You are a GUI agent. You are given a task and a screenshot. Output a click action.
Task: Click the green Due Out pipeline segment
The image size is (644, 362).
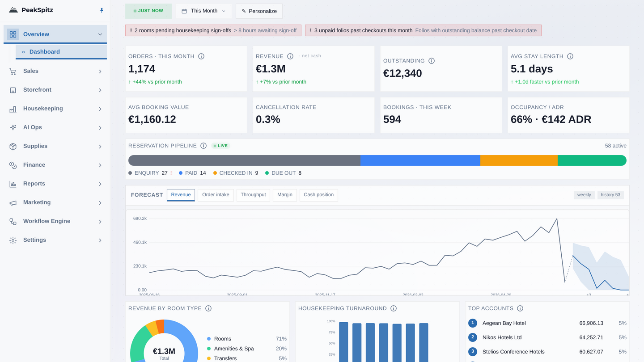pyautogui.click(x=592, y=160)
